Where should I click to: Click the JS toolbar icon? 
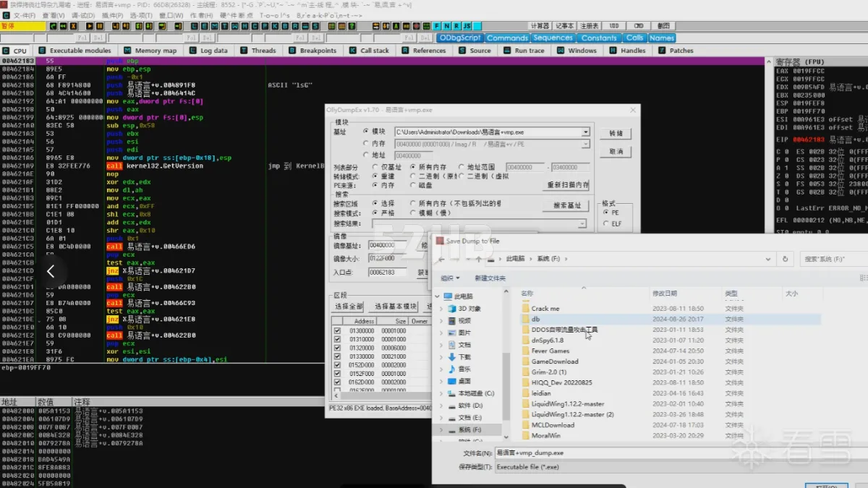click(467, 26)
